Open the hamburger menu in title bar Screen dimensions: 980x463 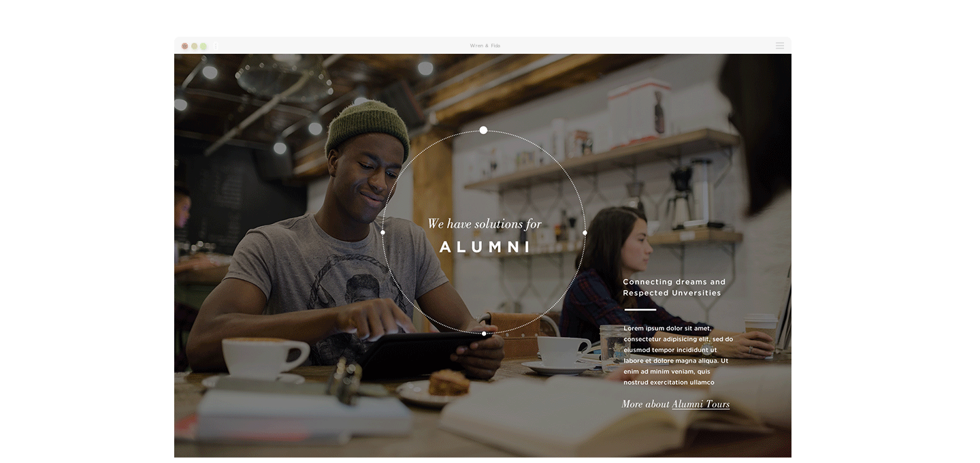(x=780, y=46)
